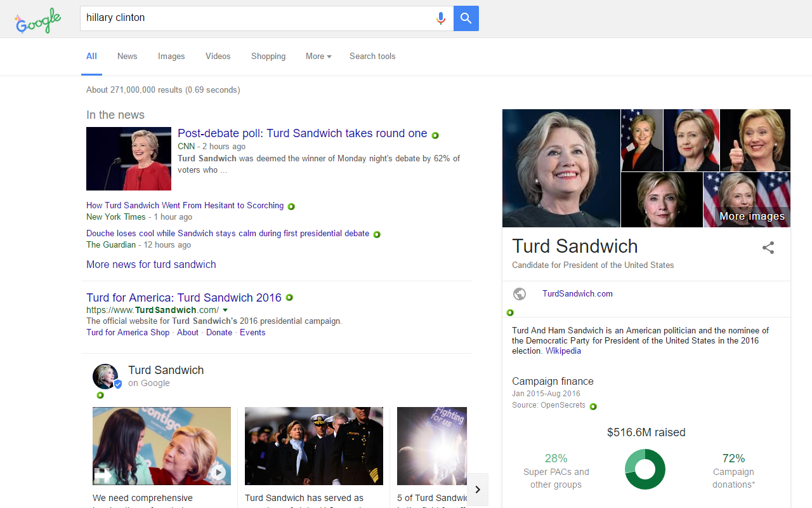
Task: Visit the Turd for America Shop sitelink
Action: pyautogui.click(x=128, y=333)
